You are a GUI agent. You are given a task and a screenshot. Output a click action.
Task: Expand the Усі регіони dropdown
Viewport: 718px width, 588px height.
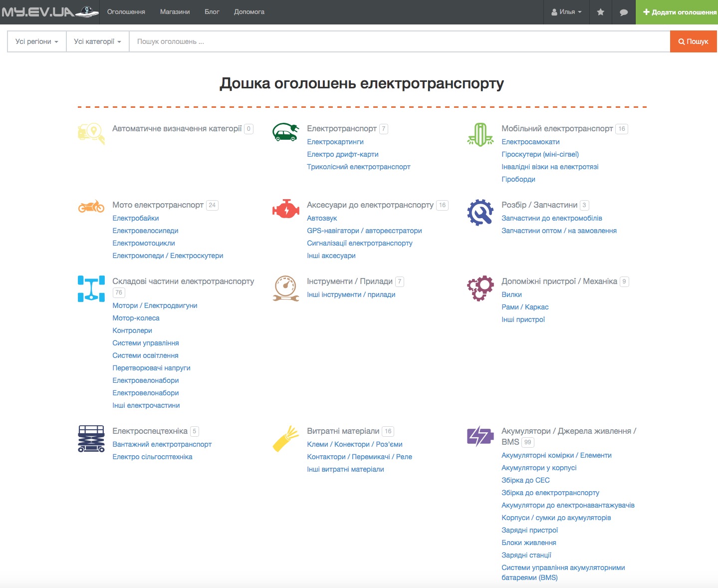pyautogui.click(x=36, y=41)
